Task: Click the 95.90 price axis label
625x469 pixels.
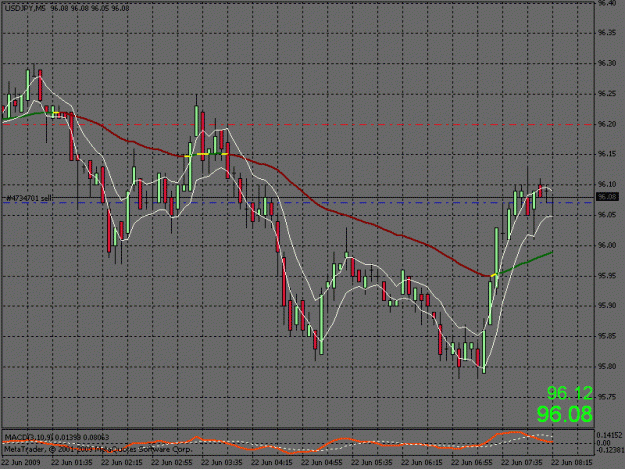Action: coord(607,306)
